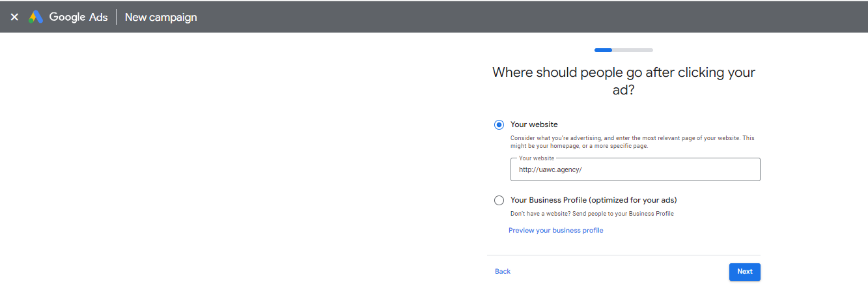
Task: Go Back to the previous step
Action: (x=503, y=271)
